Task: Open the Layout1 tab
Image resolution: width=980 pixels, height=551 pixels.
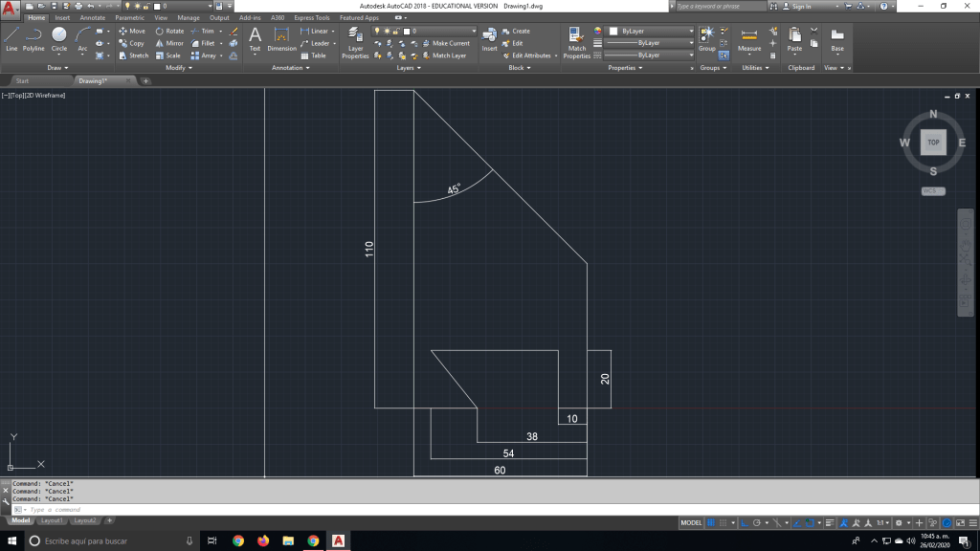Action: 52,520
